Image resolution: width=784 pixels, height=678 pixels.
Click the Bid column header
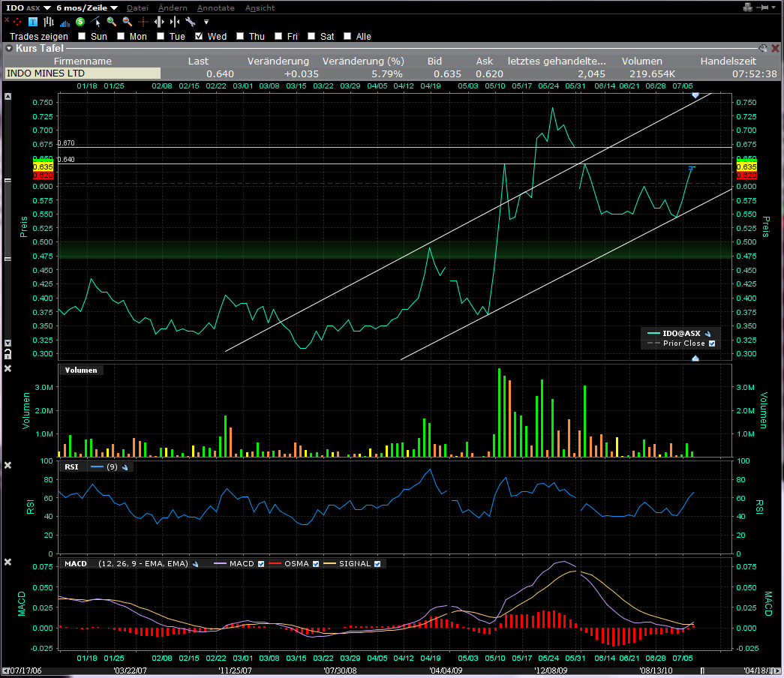click(434, 61)
